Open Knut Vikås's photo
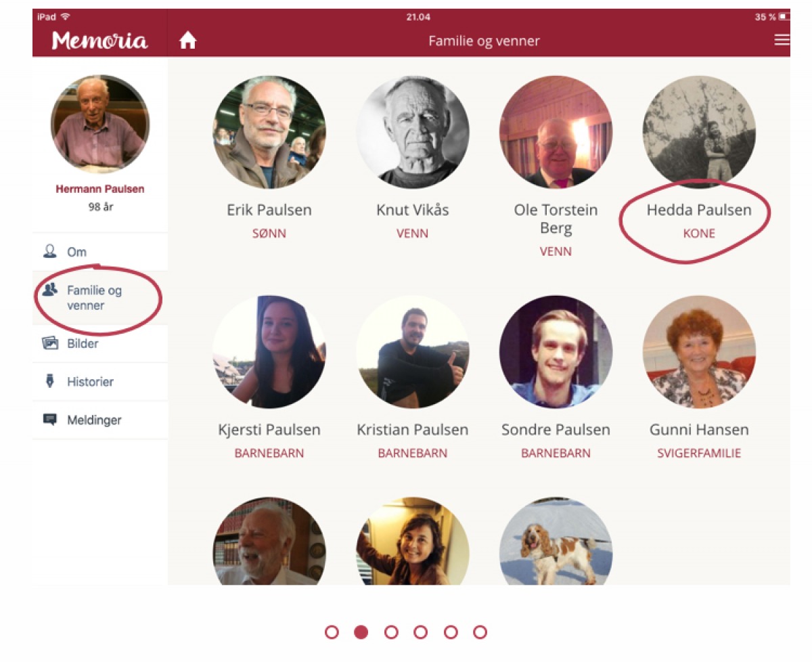Image resolution: width=812 pixels, height=662 pixels. 413,132
